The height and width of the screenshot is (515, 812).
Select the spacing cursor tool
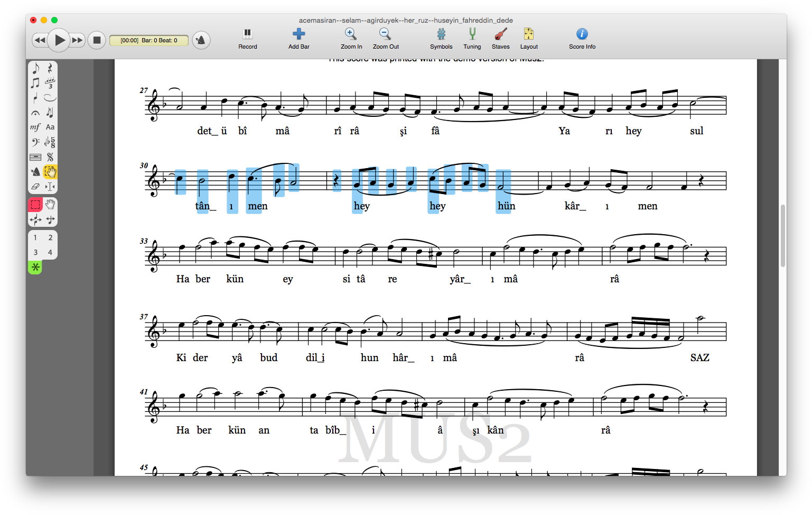(50, 187)
